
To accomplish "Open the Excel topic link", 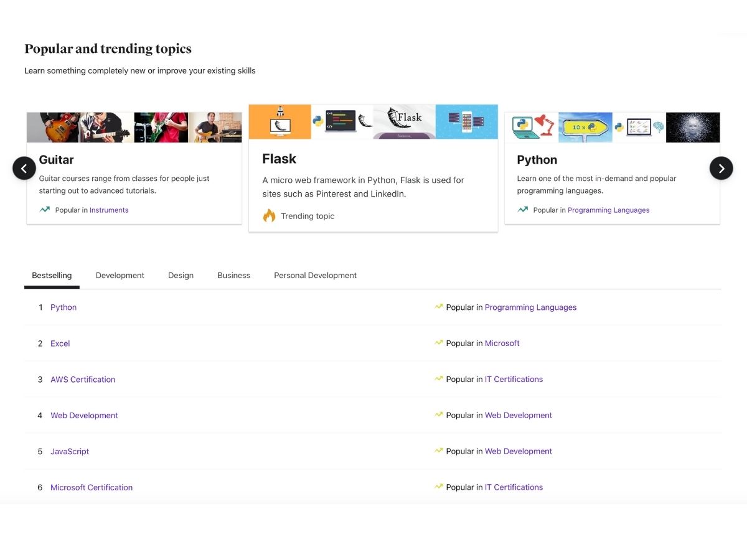I will 60,343.
